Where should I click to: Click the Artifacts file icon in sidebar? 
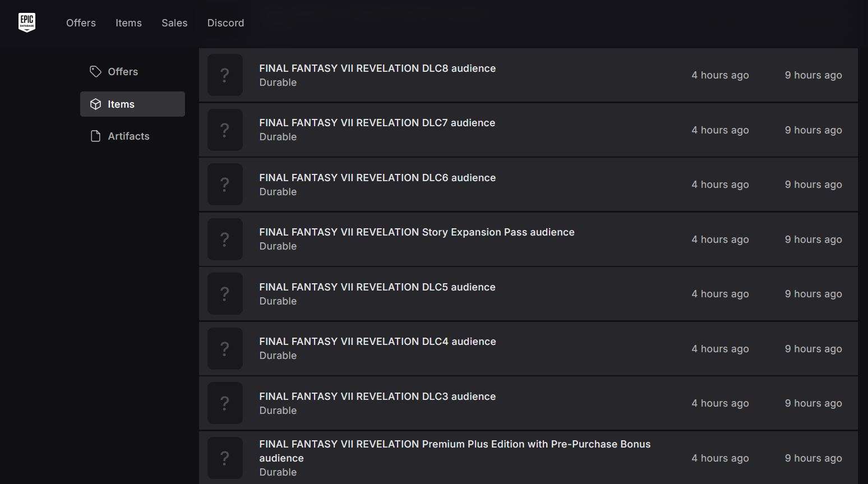point(95,136)
